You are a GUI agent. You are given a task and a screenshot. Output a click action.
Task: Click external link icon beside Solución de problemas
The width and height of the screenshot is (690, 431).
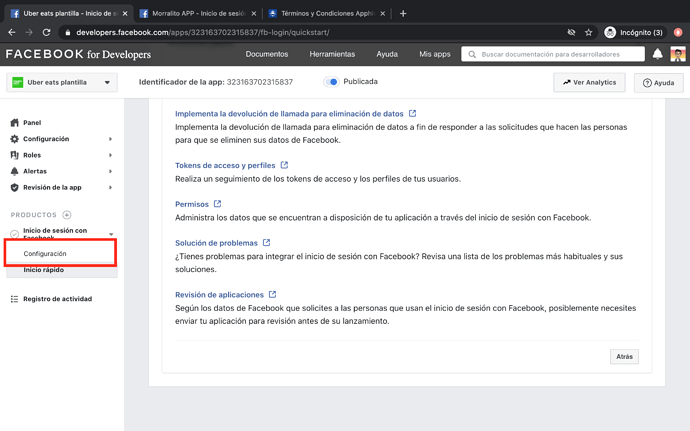pos(266,243)
